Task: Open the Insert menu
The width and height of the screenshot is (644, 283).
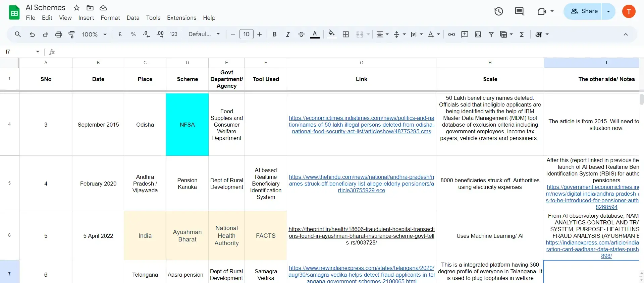Action: point(86,18)
